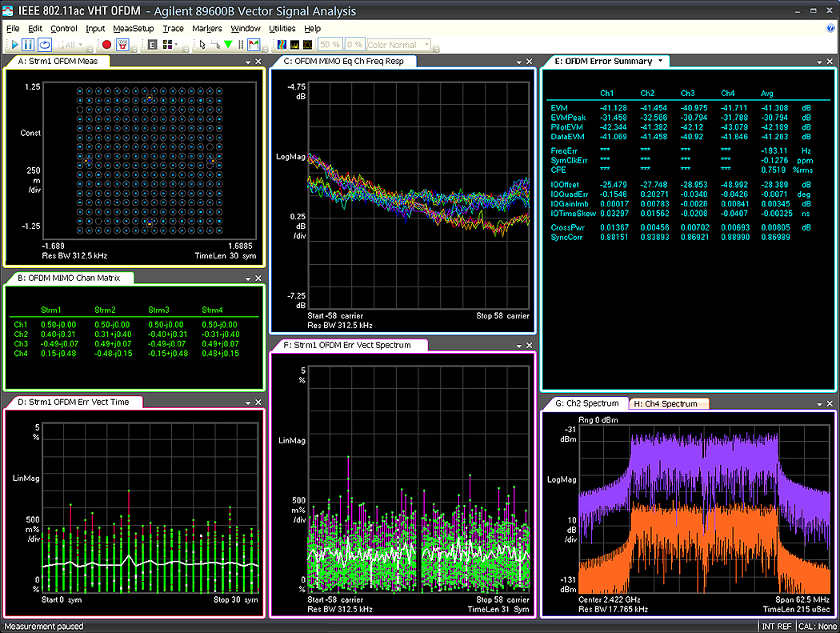
Task: Open the Color Normal dropdown
Action: click(399, 45)
